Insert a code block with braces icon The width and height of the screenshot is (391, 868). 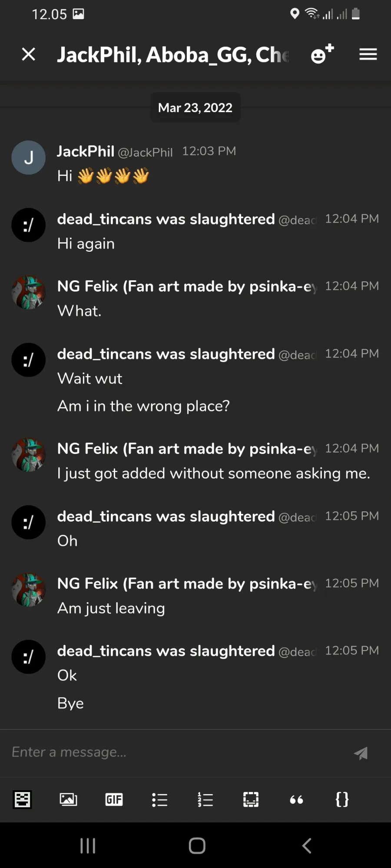(x=342, y=799)
